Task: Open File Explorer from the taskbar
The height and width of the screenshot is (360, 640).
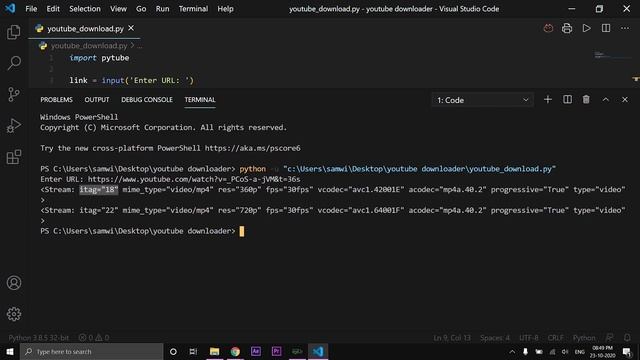Action: pyautogui.click(x=214, y=351)
